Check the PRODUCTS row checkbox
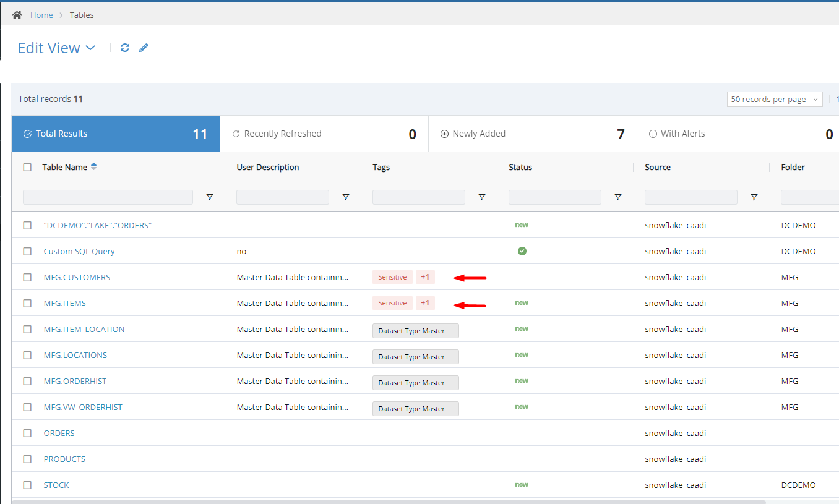 (x=27, y=459)
